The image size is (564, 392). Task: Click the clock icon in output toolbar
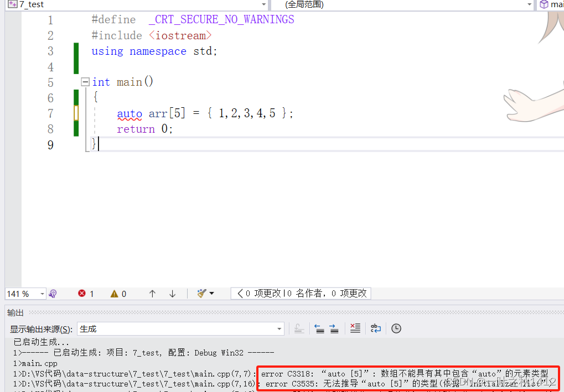coord(396,328)
